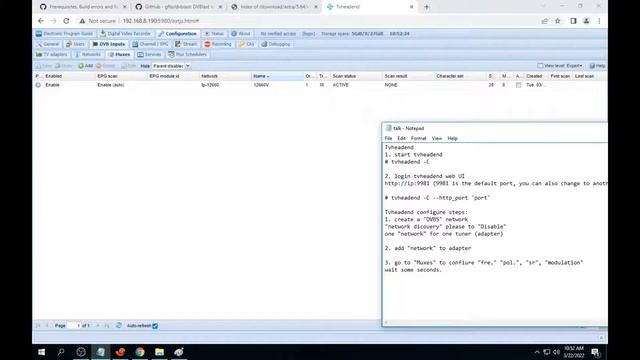Open the notification center
The image size is (640, 360).
click(596, 352)
